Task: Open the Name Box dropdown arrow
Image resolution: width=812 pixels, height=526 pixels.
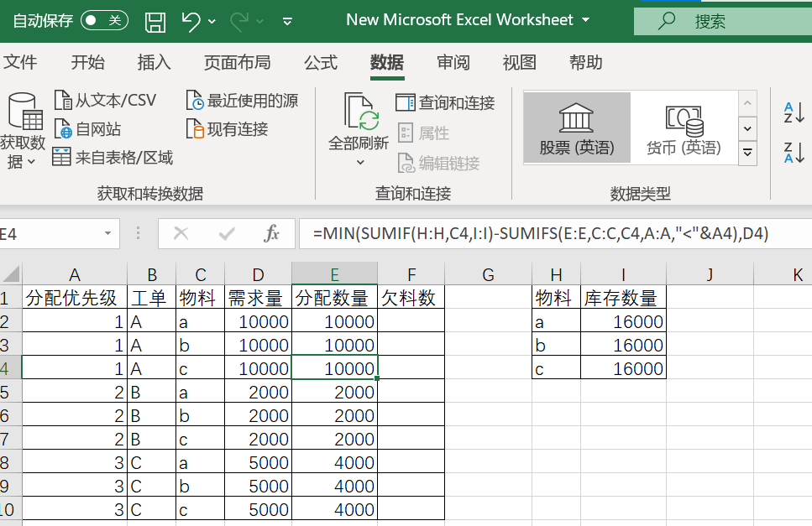Action: tap(107, 233)
